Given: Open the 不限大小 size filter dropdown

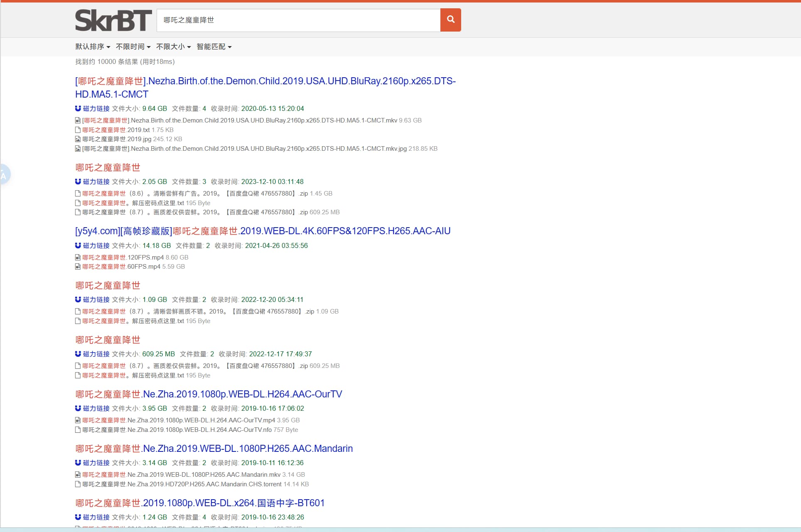Looking at the screenshot, I should click(x=173, y=47).
